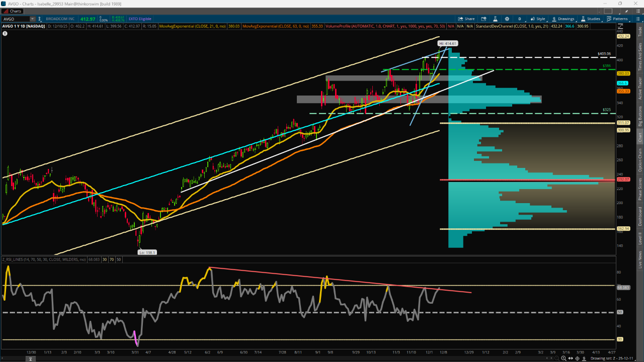The width and height of the screenshot is (644, 362).
Task: Open the Option Chain side tab
Action: point(640,160)
